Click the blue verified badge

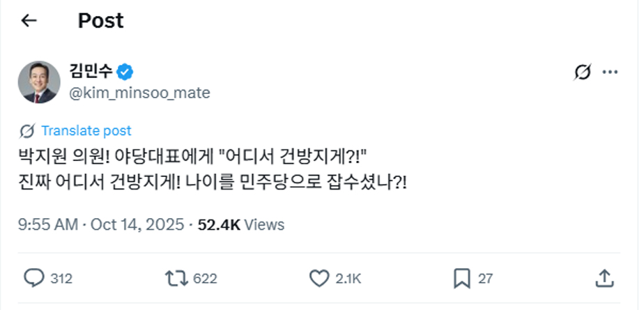[x=125, y=71]
